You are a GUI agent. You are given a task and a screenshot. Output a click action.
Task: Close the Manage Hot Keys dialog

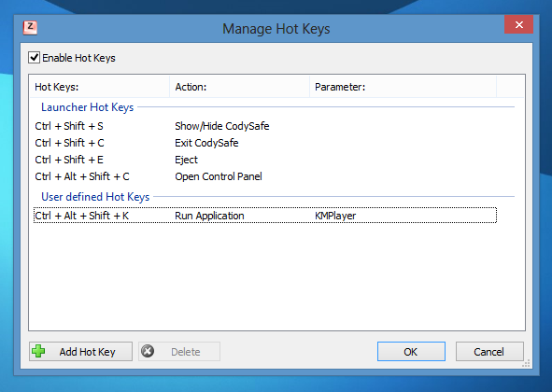point(518,24)
